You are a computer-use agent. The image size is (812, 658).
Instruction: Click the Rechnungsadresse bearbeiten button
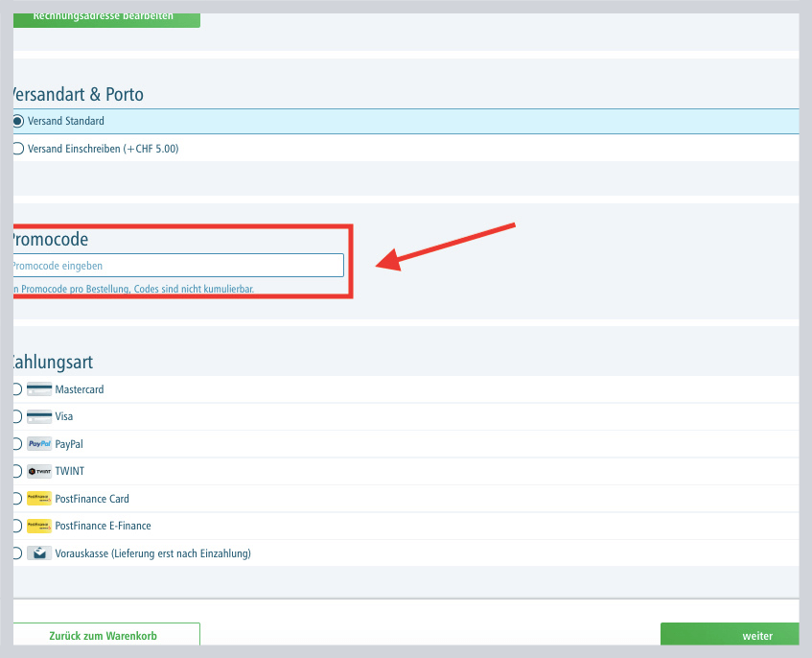105,17
